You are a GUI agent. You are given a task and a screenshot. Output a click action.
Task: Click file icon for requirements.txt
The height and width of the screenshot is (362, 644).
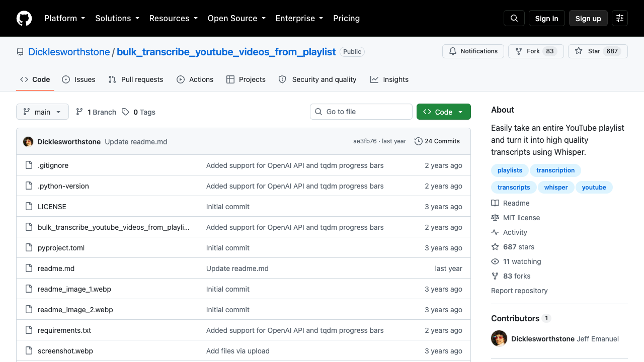pyautogui.click(x=29, y=330)
